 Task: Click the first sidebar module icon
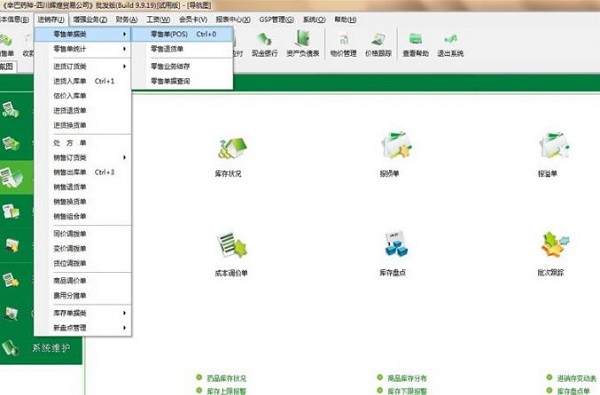coord(11,110)
